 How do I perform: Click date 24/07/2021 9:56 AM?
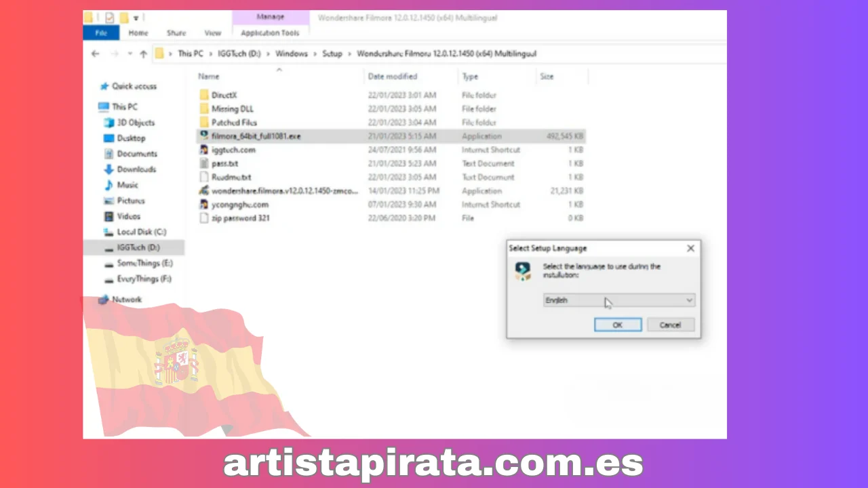tap(402, 150)
